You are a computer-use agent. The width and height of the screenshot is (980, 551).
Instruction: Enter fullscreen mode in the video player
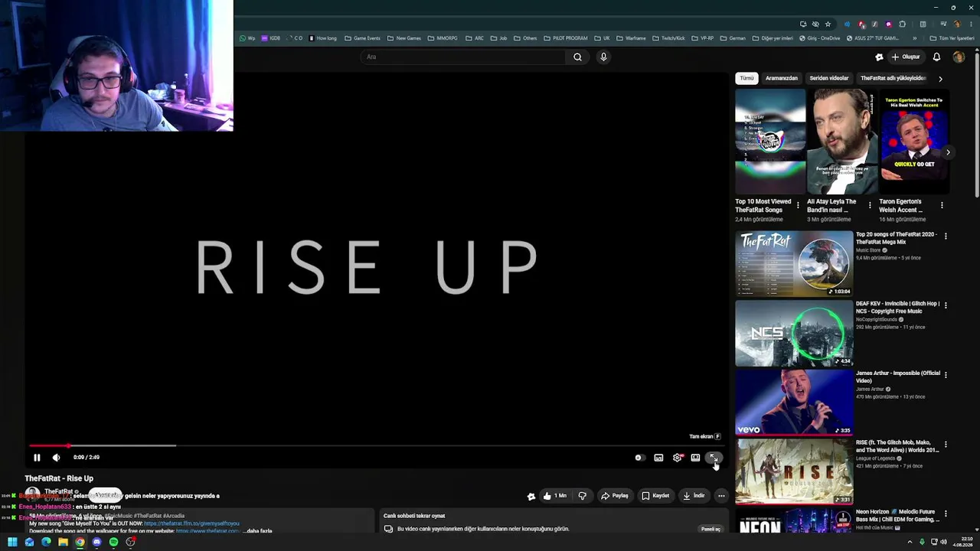click(713, 458)
